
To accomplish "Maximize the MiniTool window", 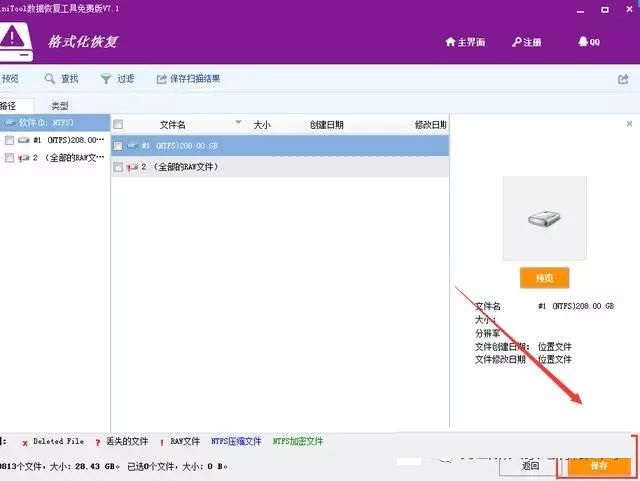I will (x=605, y=10).
